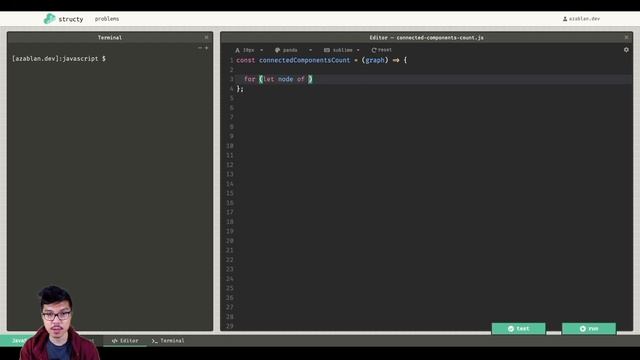Click the Terminal panel title bar
Viewport: 640px width, 360px height.
pos(110,37)
